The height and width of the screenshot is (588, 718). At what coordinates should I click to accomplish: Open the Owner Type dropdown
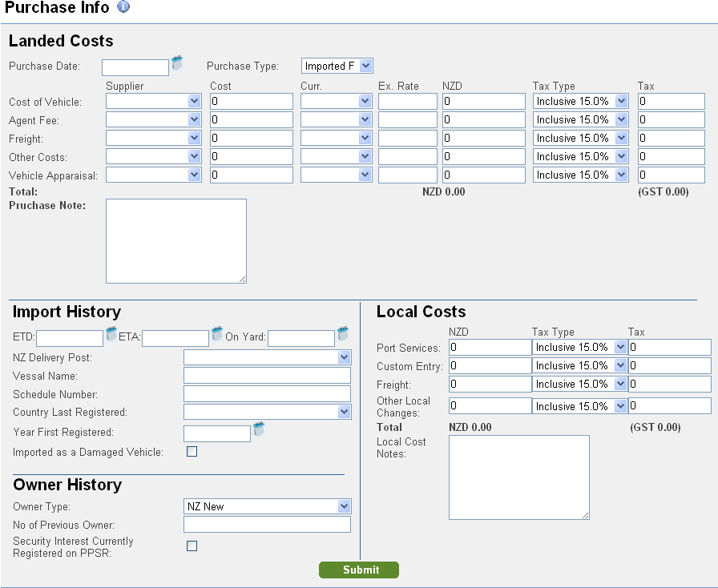(267, 506)
